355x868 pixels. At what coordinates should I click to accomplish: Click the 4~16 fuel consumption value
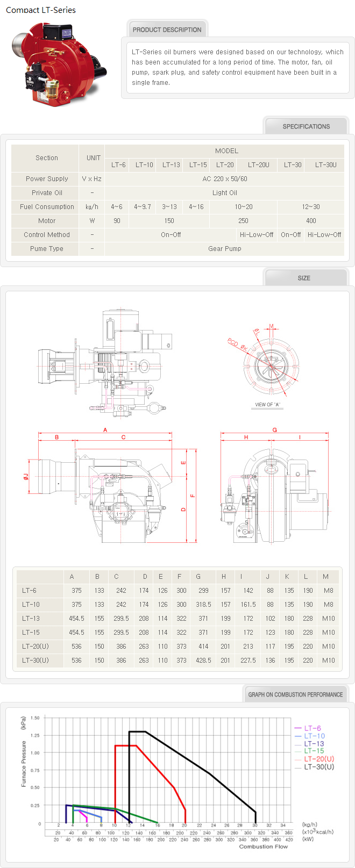point(196,207)
